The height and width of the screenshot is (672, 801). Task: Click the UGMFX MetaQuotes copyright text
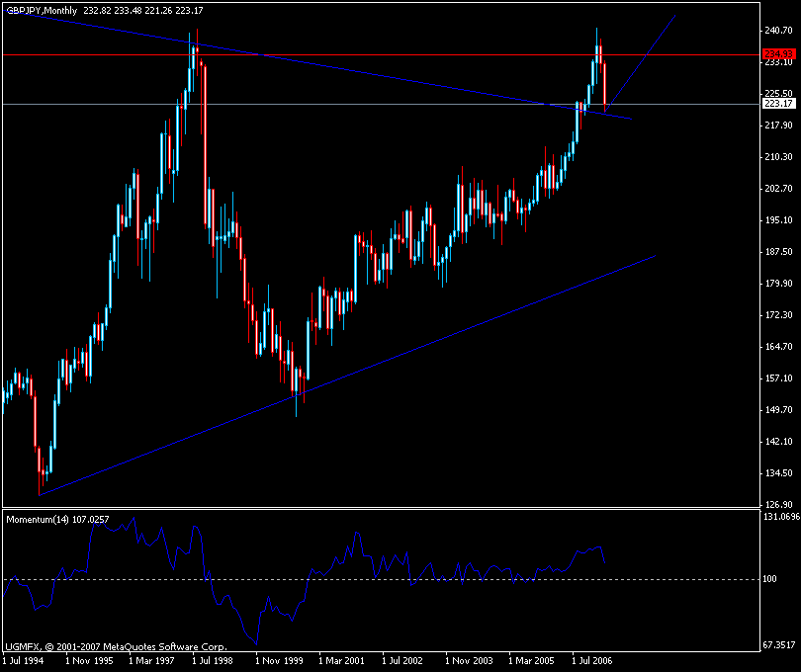[x=116, y=647]
